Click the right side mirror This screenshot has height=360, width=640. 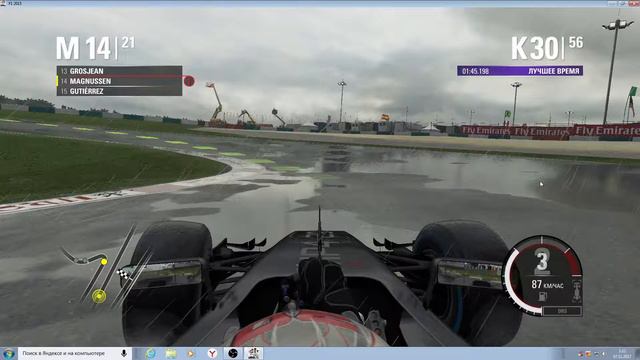tap(470, 273)
